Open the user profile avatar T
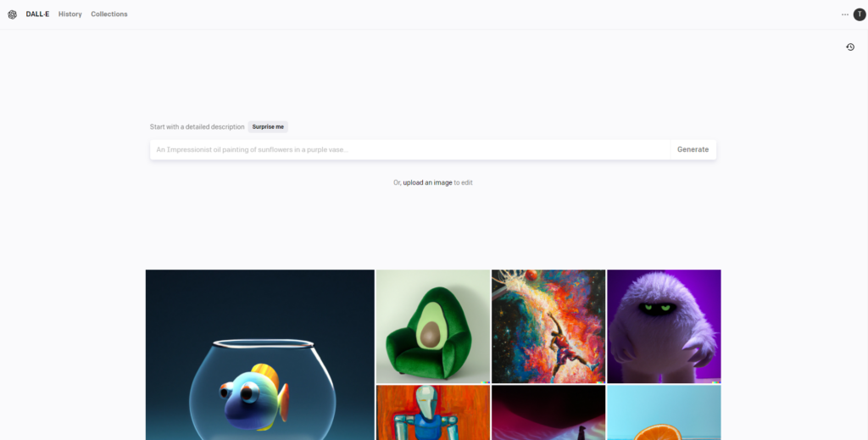 860,14
